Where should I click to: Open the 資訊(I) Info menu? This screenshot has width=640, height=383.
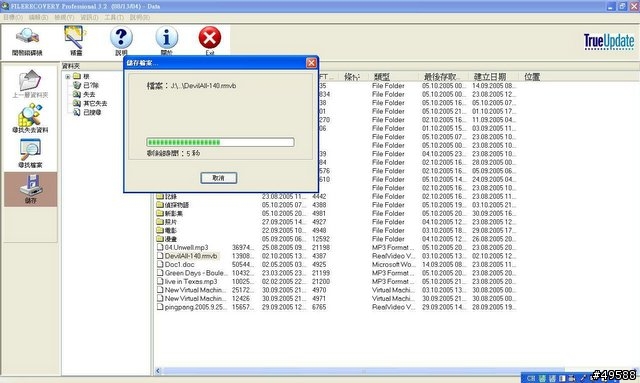[89, 17]
